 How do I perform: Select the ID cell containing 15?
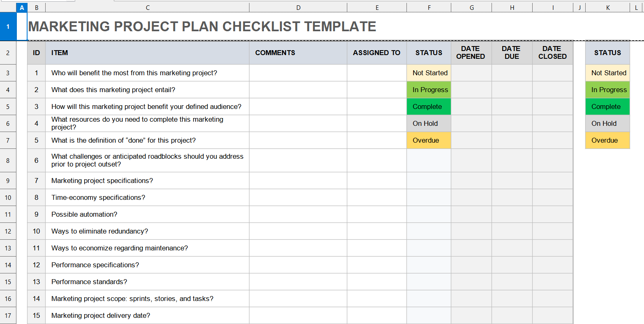36,315
